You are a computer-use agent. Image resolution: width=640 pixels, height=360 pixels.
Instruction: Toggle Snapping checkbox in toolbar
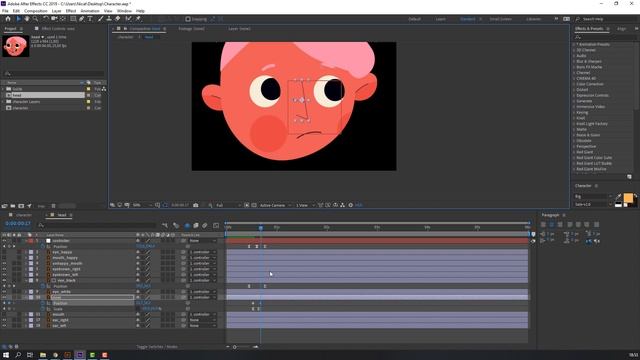tap(188, 19)
